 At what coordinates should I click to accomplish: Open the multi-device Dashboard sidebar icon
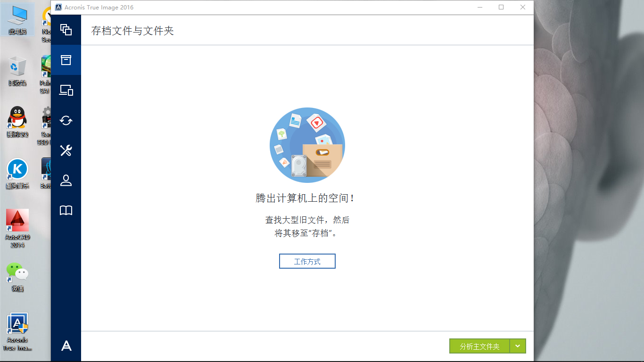point(66,90)
